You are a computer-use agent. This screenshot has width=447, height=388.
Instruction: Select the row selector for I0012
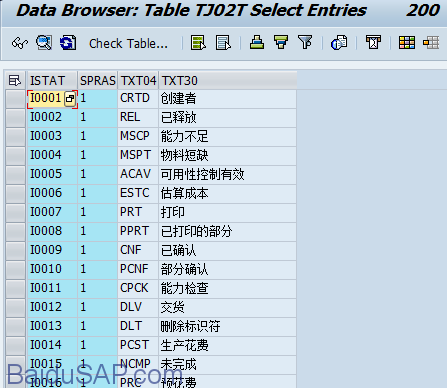(x=15, y=308)
